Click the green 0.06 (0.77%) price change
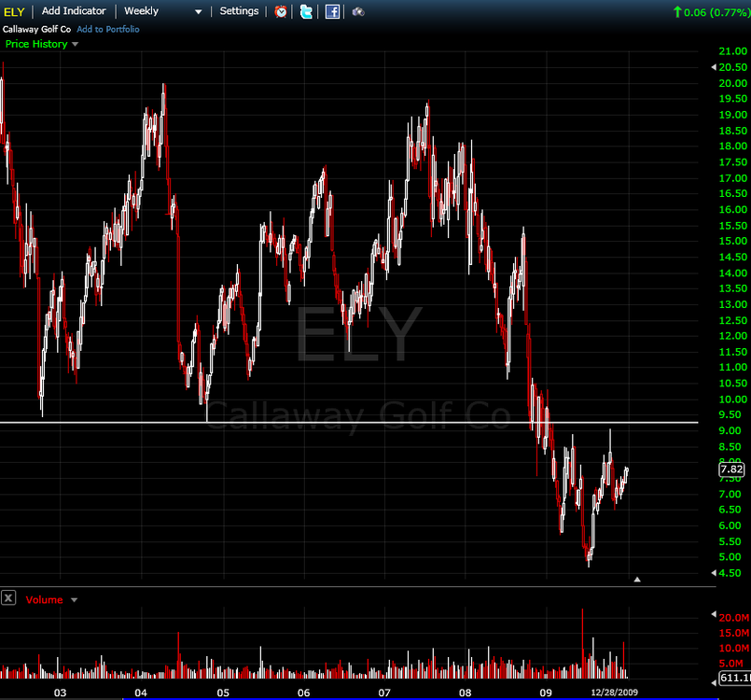751x700 pixels. (x=716, y=12)
